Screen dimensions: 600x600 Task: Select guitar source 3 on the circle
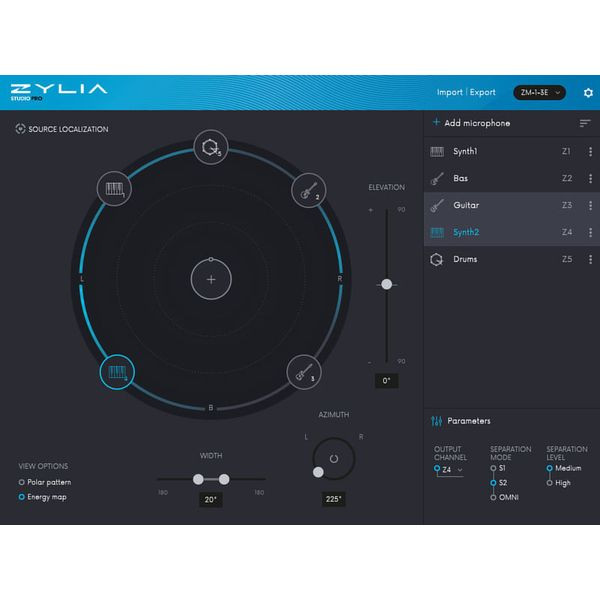(304, 372)
